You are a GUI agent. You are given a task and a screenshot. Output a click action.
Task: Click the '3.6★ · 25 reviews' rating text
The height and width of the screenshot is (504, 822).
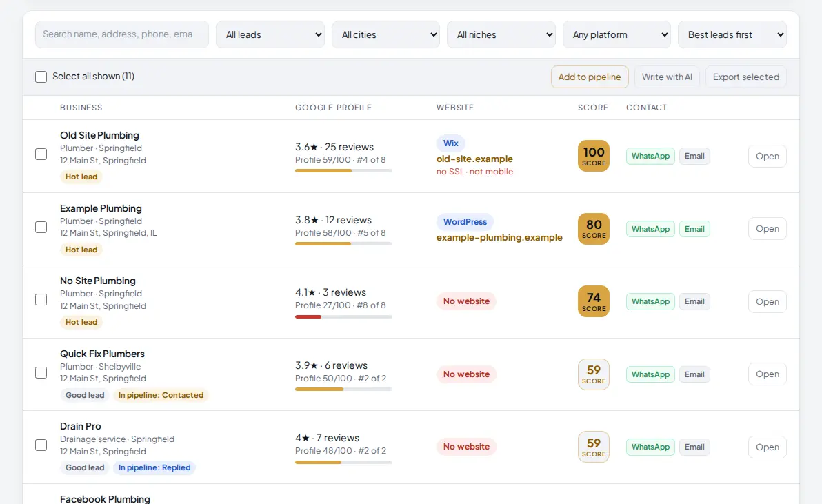click(x=334, y=147)
